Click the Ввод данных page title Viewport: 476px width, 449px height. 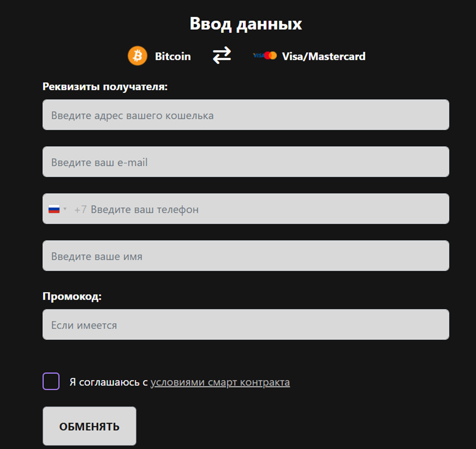pyautogui.click(x=246, y=24)
